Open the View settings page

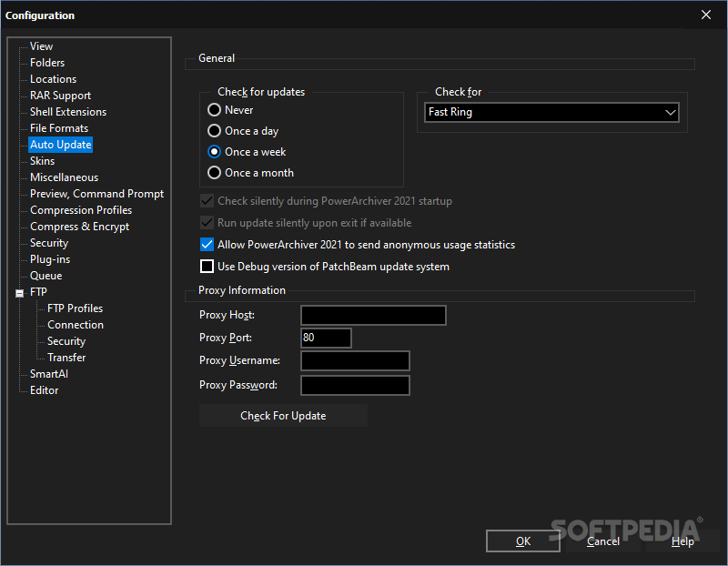[x=41, y=46]
